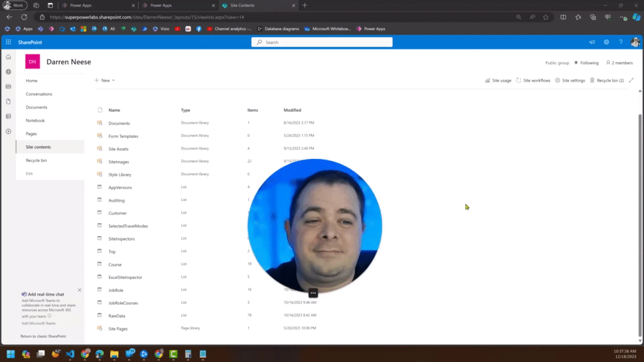Click the expand content diagonal arrow icon
This screenshot has width=644, height=362.
[x=631, y=80]
